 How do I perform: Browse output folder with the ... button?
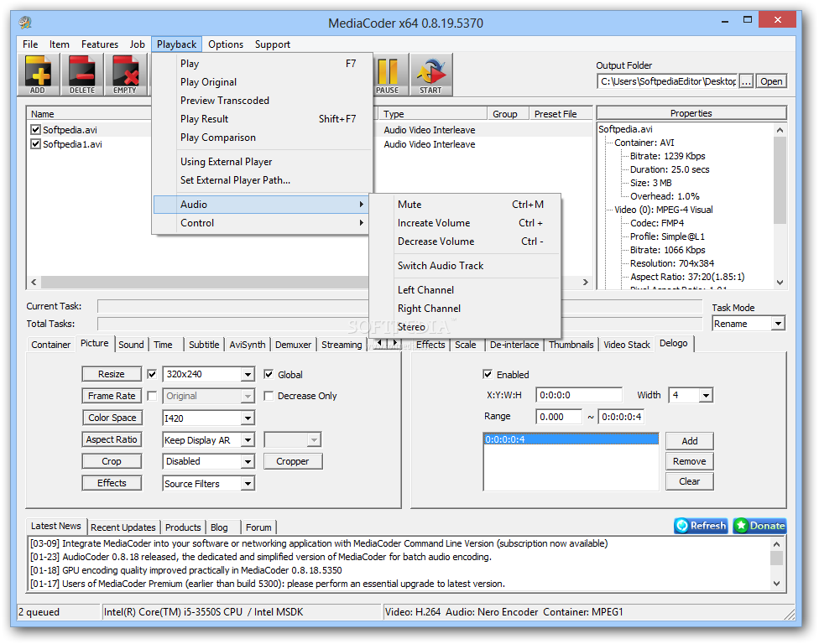point(746,81)
